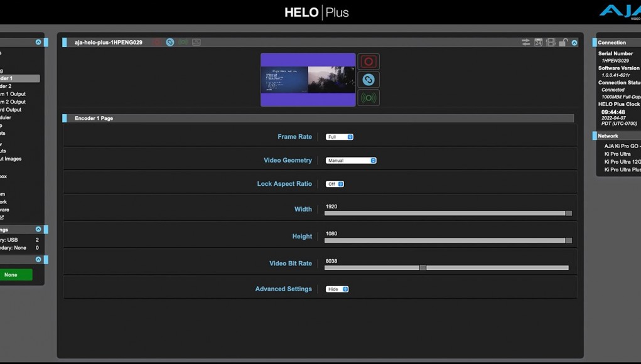
Task: Click the external link icon in left menu
Action: coord(2,217)
